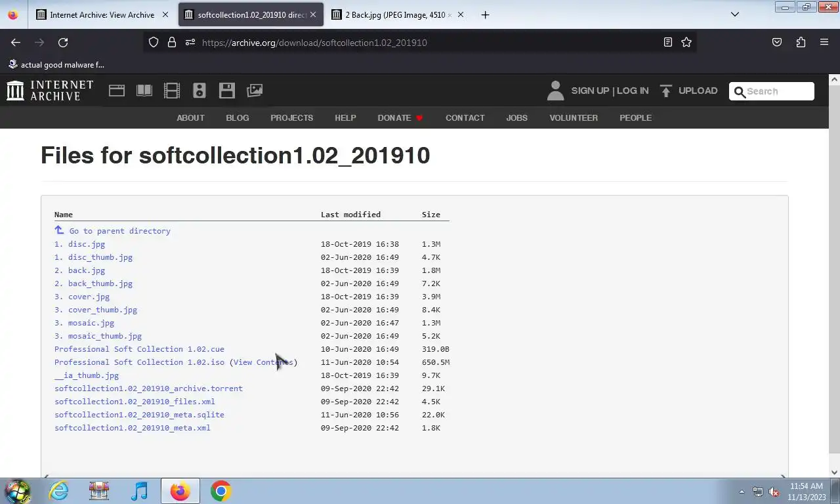
Task: Open the Video film strip icon
Action: coord(172,91)
